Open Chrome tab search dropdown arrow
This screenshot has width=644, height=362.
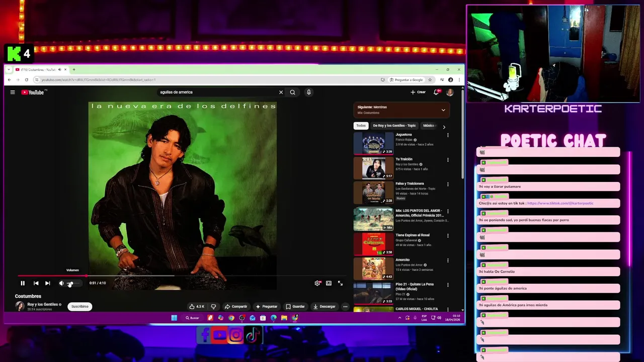pyautogui.click(x=9, y=69)
